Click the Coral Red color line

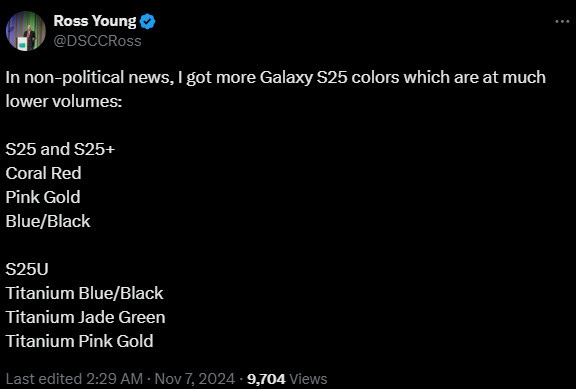43,173
